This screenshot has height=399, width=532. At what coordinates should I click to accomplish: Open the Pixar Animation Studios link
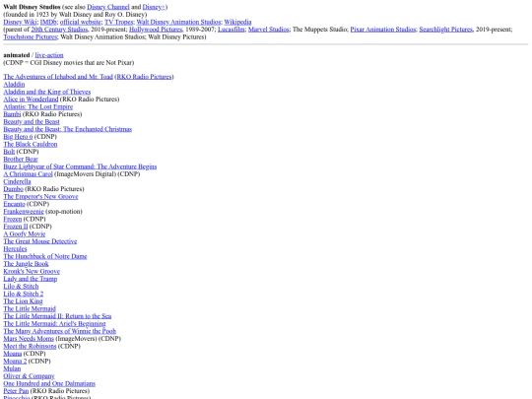[382, 30]
